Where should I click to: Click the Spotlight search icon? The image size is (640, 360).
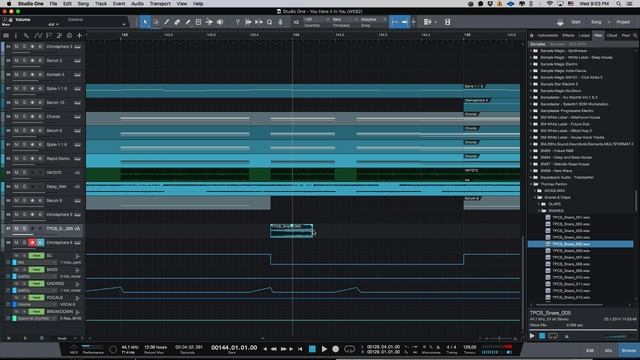(x=619, y=4)
